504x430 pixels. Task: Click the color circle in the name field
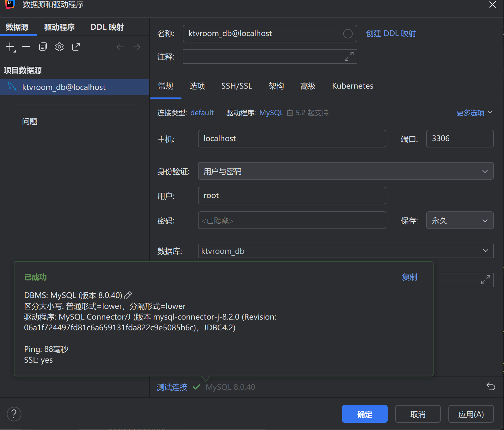pyautogui.click(x=348, y=34)
